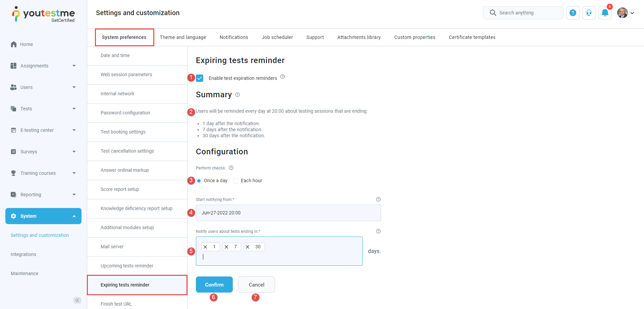The height and width of the screenshot is (309, 644).
Task: Uncheck Enable test expiration reminders checkbox
Action: coord(200,78)
